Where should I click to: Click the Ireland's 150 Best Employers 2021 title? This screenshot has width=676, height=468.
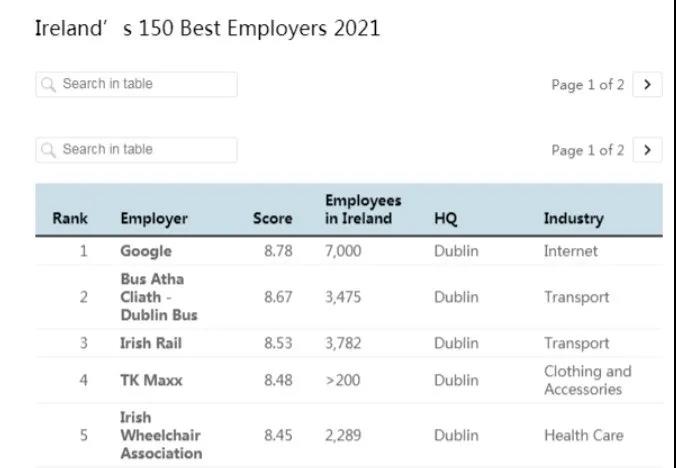pyautogui.click(x=207, y=28)
